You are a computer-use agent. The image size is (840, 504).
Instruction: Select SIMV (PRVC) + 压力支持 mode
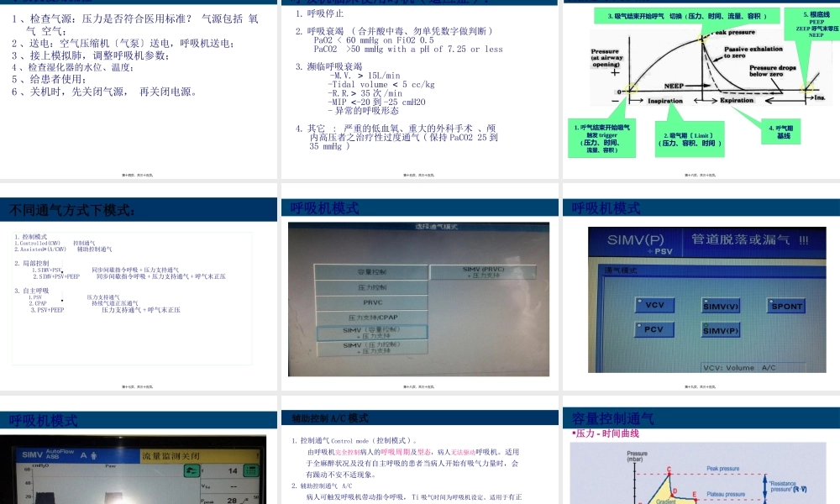pyautogui.click(x=483, y=271)
